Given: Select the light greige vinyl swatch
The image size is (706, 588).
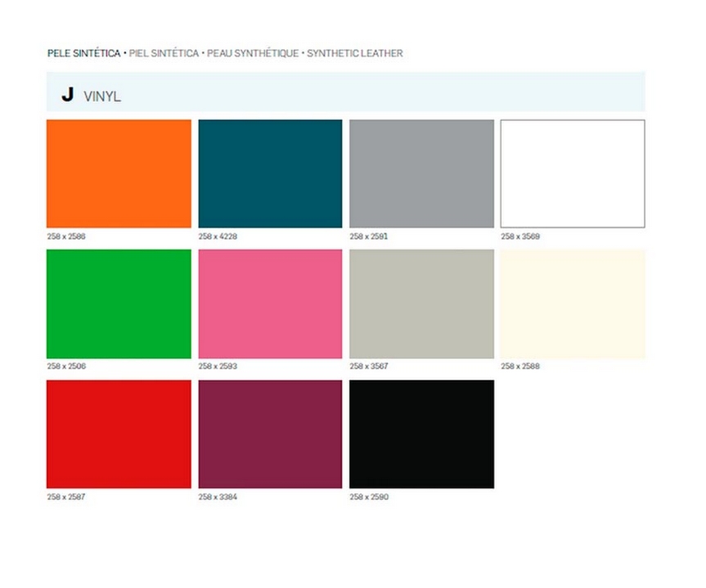Looking at the screenshot, I should [421, 304].
